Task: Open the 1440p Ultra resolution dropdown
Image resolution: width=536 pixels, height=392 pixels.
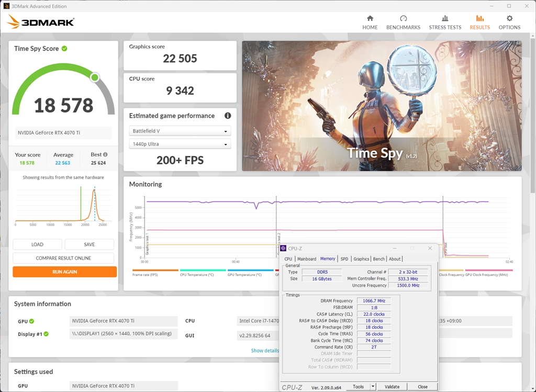Action: point(180,144)
